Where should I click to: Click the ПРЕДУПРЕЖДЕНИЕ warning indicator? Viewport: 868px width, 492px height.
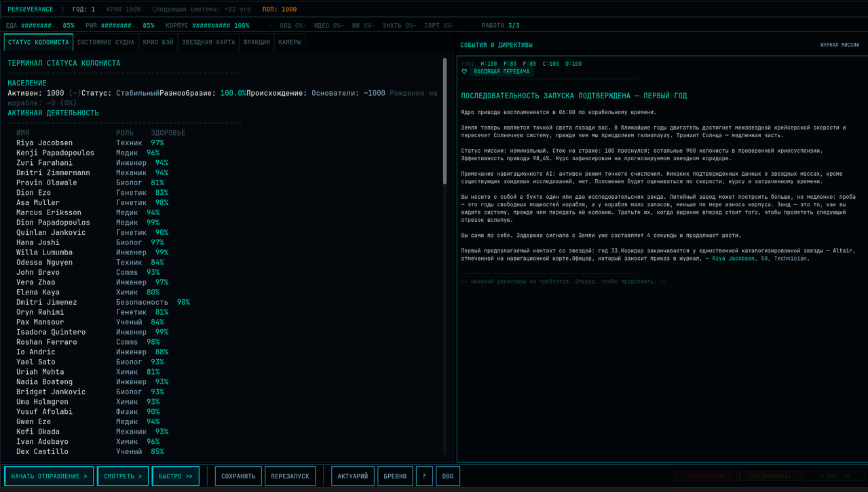click(705, 476)
